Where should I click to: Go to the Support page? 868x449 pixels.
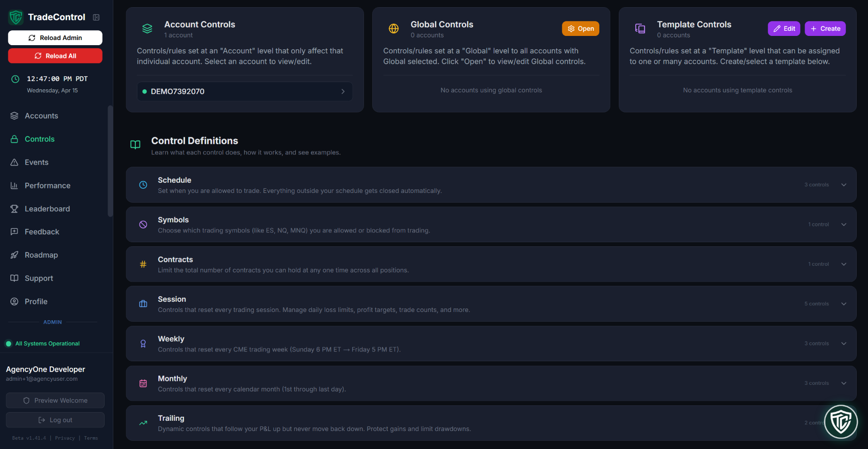(x=54, y=278)
